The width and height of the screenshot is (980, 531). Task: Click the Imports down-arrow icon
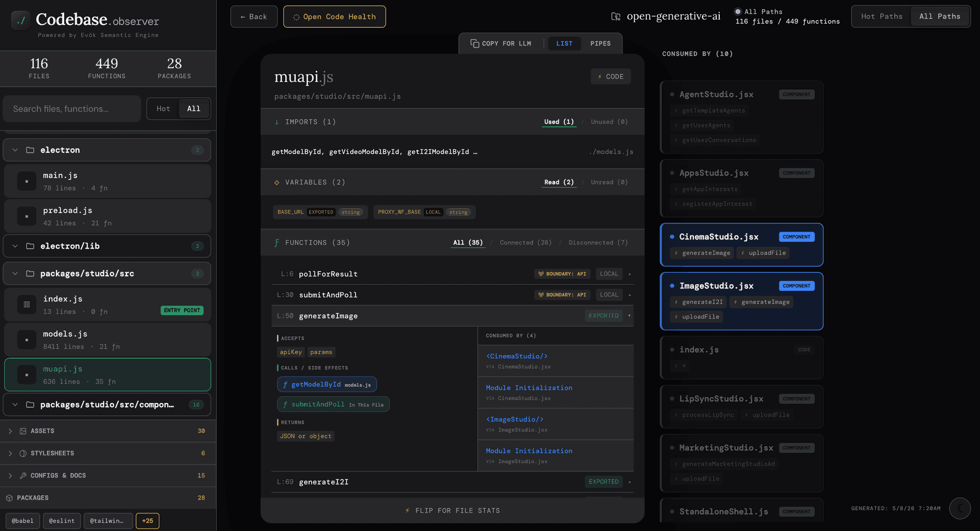pos(277,122)
